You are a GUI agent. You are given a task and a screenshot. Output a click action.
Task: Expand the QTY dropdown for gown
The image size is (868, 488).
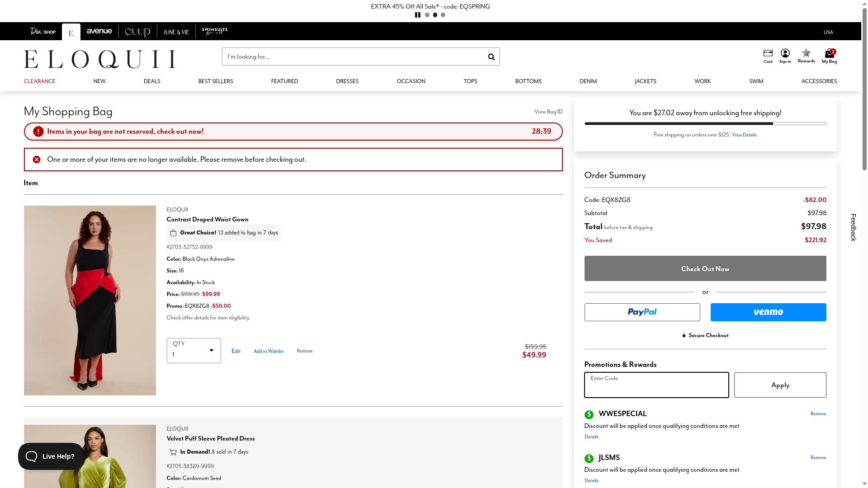click(x=193, y=351)
